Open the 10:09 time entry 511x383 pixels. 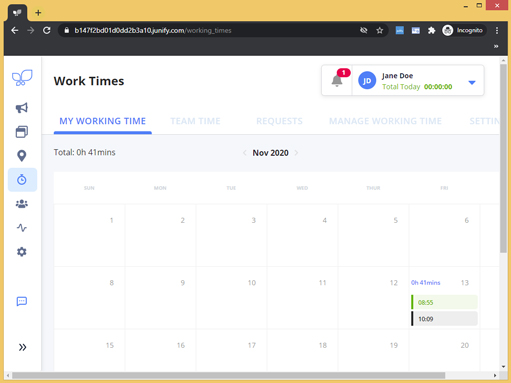[x=444, y=319]
